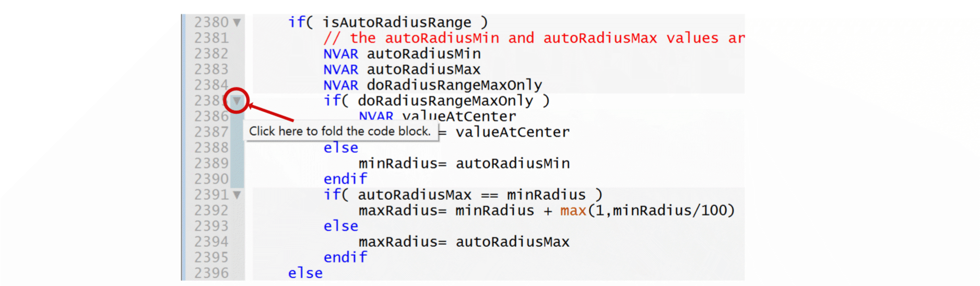Click the endif keyword on line 2395
This screenshot has width=980, height=286.
click(345, 257)
